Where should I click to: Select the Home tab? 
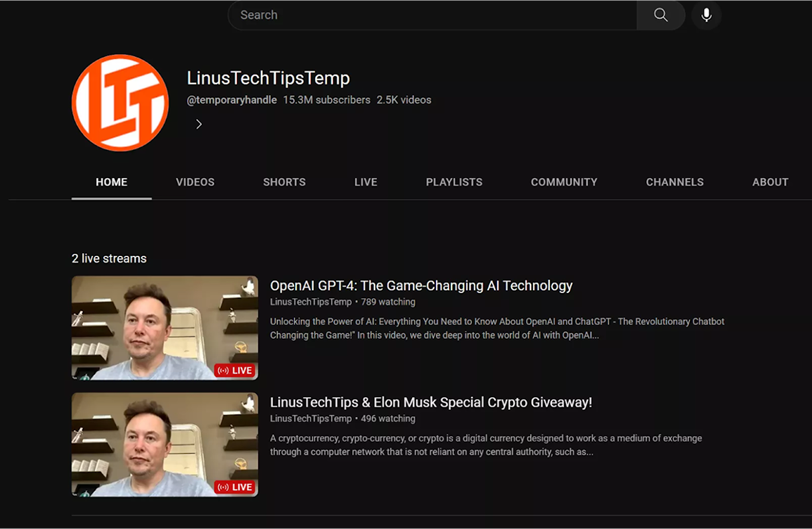click(111, 182)
